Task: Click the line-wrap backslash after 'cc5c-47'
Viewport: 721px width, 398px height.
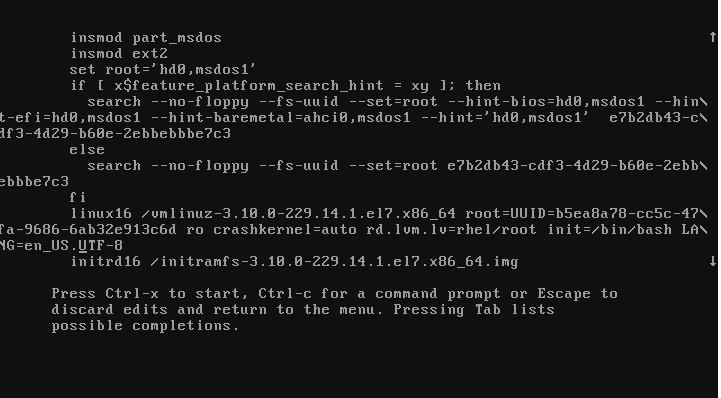Action: coord(704,214)
